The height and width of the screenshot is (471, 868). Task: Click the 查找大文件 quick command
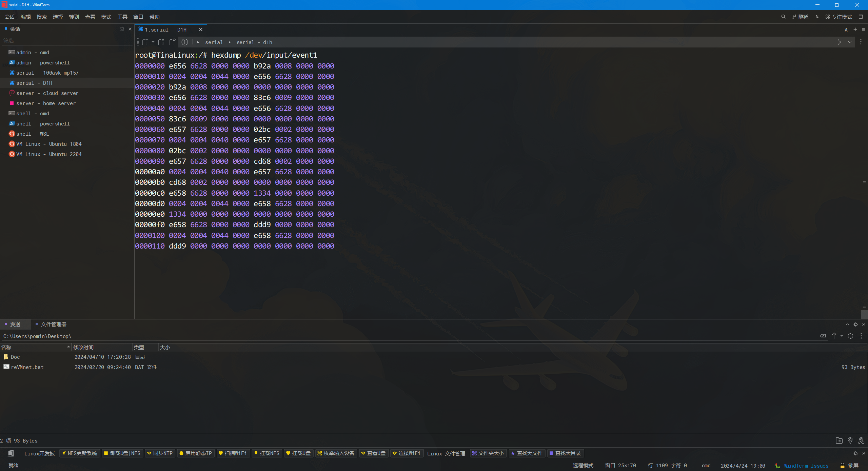(x=527, y=453)
